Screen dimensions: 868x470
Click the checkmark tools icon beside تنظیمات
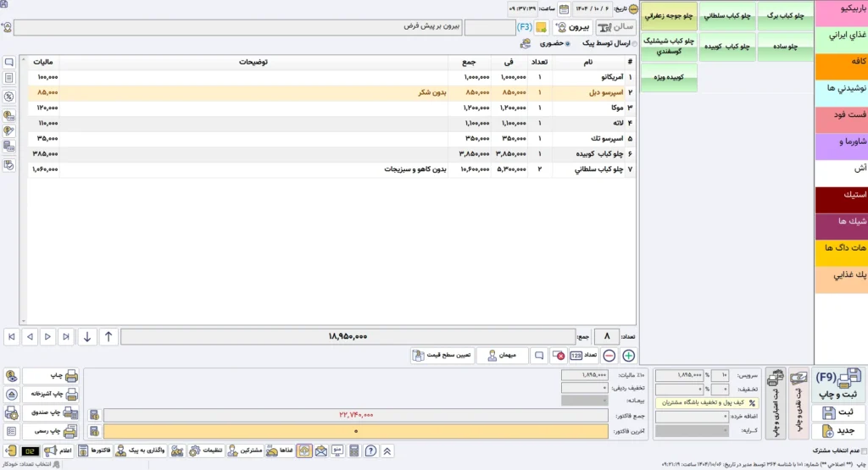coord(177,451)
